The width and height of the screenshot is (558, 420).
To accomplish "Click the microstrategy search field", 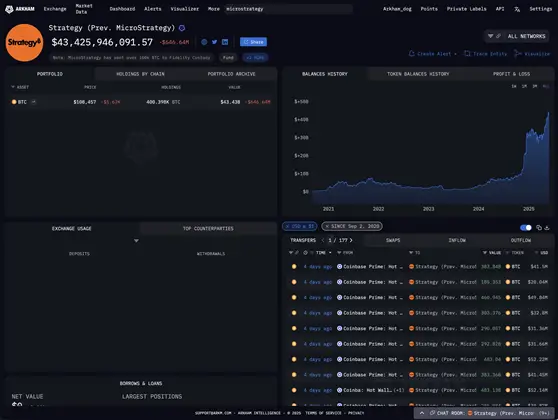I will (x=289, y=9).
